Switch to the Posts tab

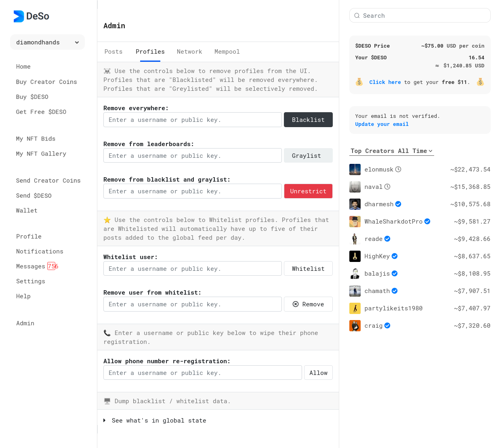tap(113, 52)
